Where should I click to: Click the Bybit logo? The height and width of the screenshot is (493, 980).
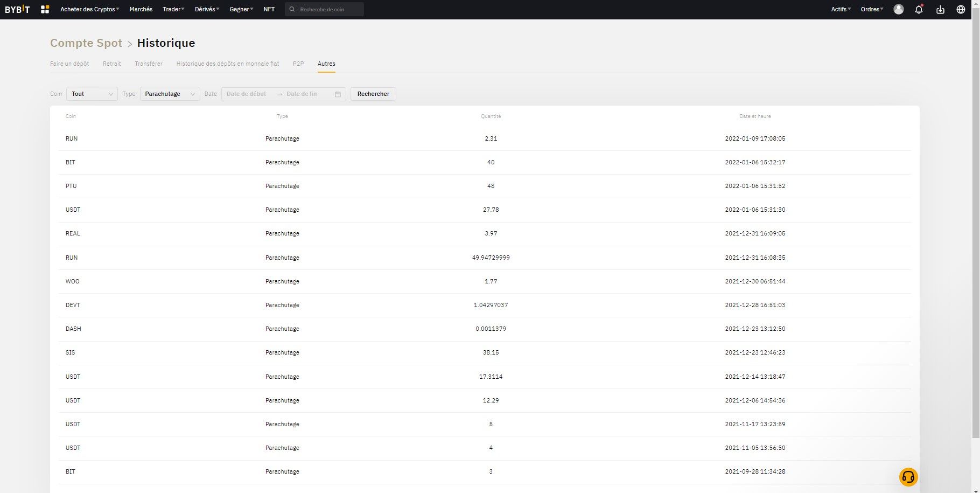[x=17, y=9]
